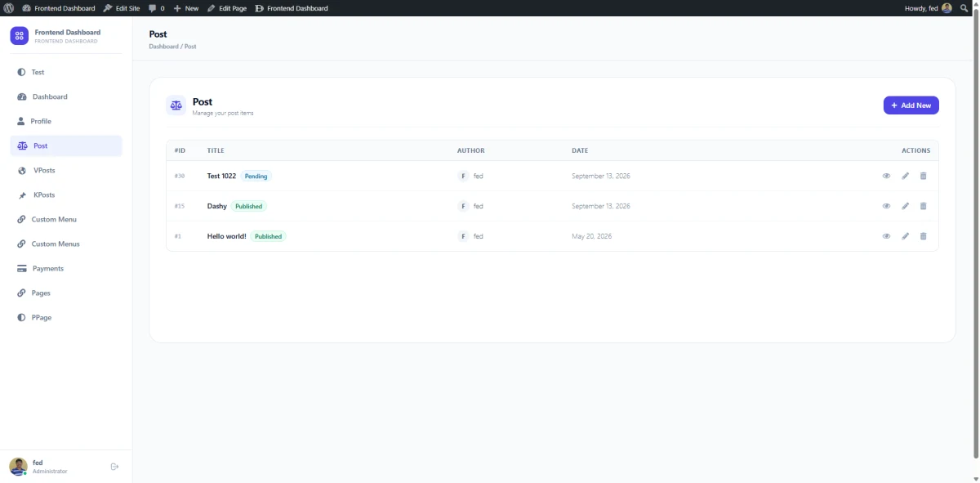Open the Profile sidebar item

pos(66,121)
